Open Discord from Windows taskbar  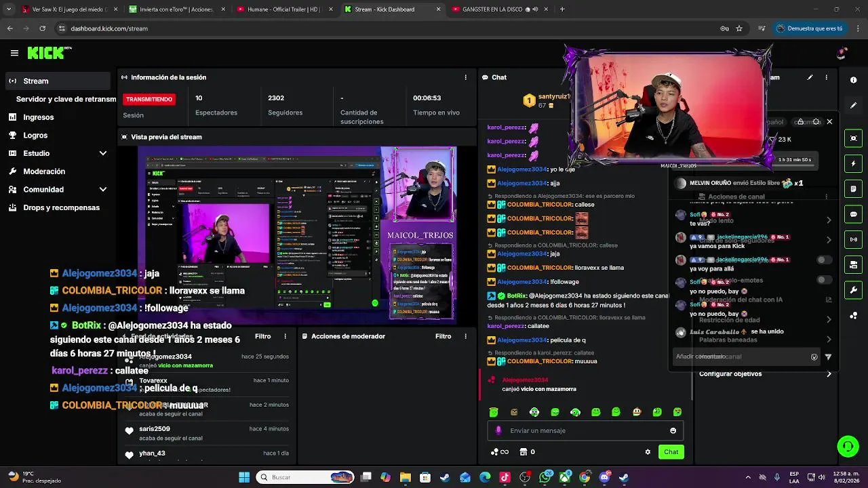[x=605, y=477]
